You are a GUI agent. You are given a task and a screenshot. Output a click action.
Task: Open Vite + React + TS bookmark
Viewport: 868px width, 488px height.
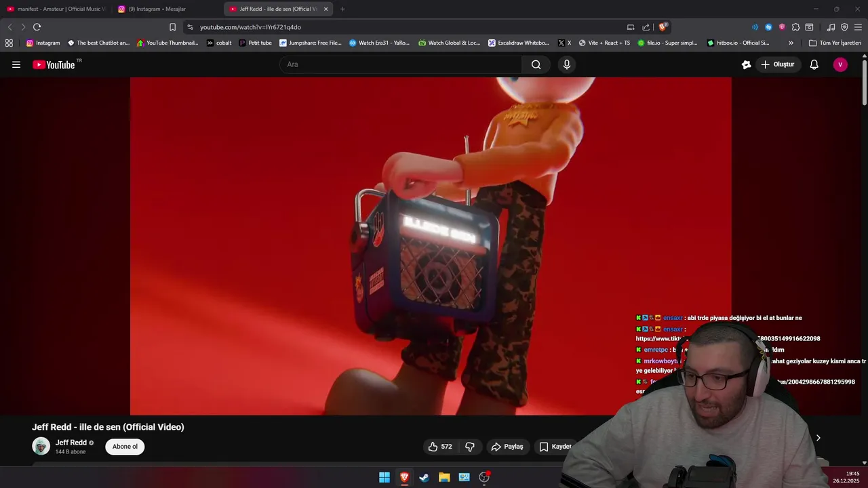(604, 43)
